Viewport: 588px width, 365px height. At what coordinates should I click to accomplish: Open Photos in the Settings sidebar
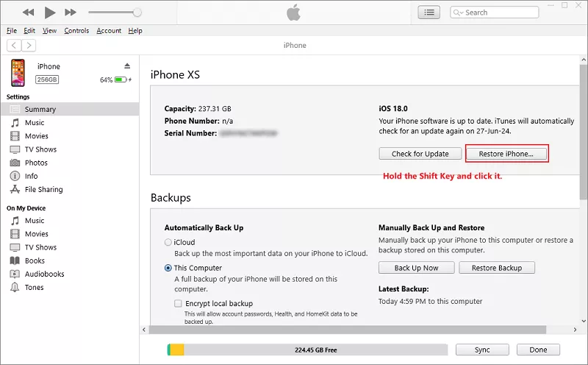[x=36, y=163]
